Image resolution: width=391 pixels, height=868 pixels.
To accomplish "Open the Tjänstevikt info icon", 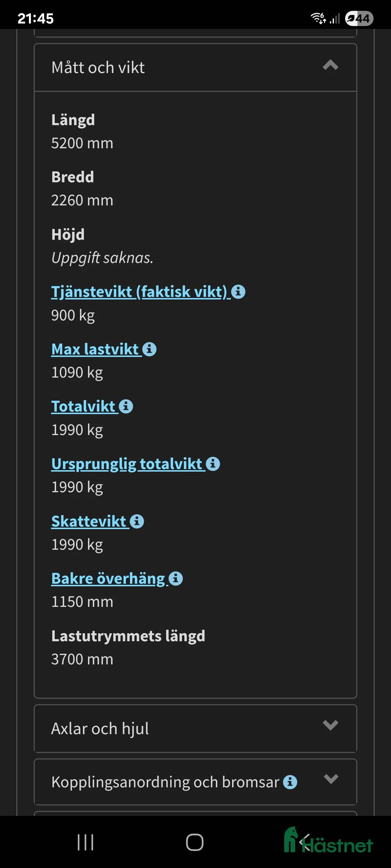I will [x=239, y=292].
